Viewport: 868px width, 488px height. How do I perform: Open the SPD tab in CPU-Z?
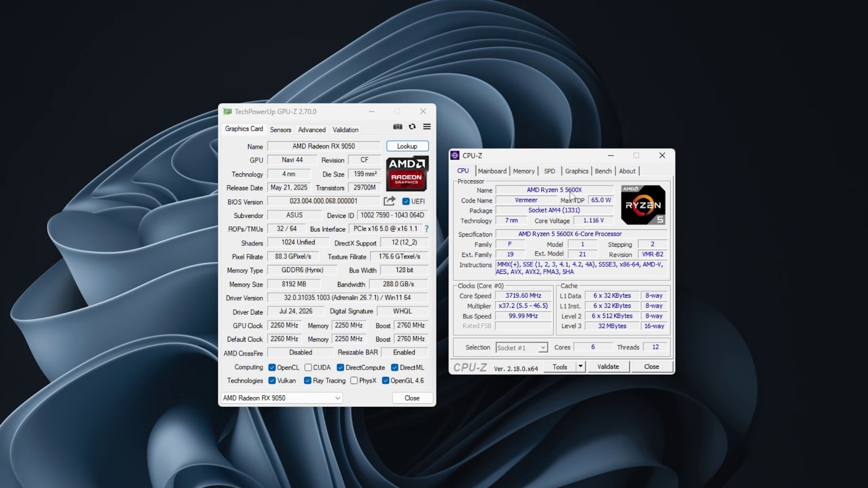click(550, 171)
